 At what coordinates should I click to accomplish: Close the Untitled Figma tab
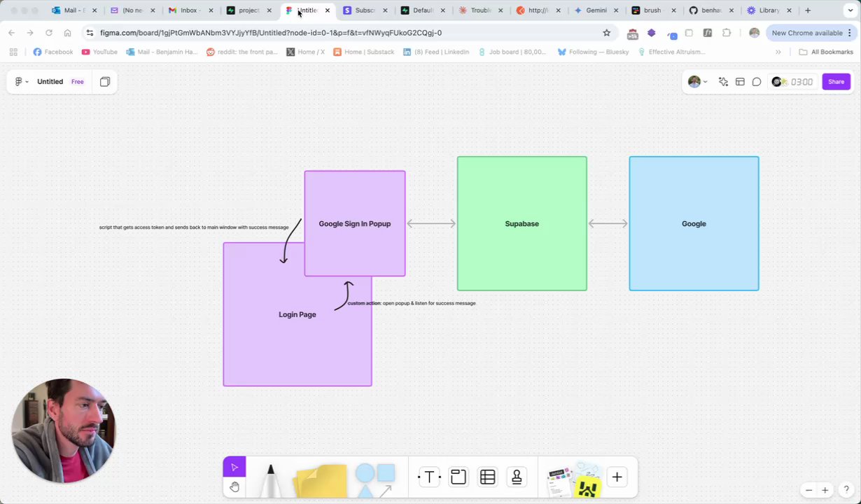327,10
